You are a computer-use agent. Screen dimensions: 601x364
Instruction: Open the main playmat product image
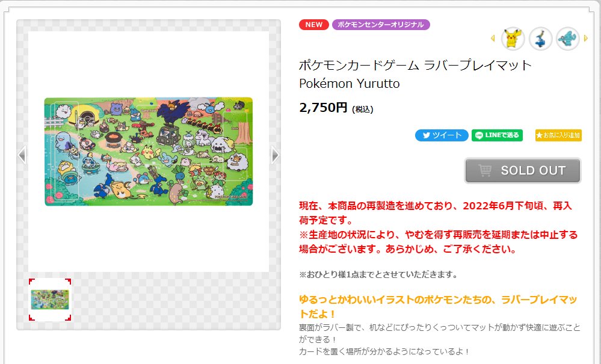[x=149, y=152]
